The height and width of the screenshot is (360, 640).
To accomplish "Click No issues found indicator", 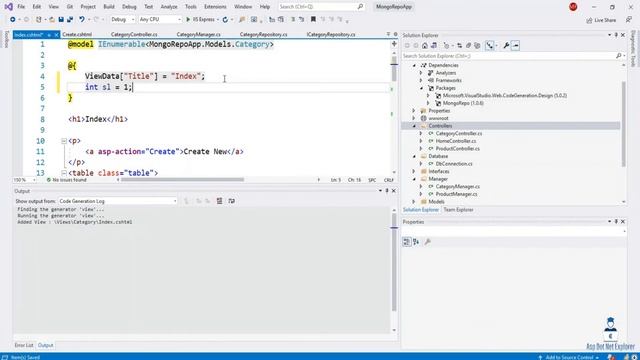I will pos(67,180).
